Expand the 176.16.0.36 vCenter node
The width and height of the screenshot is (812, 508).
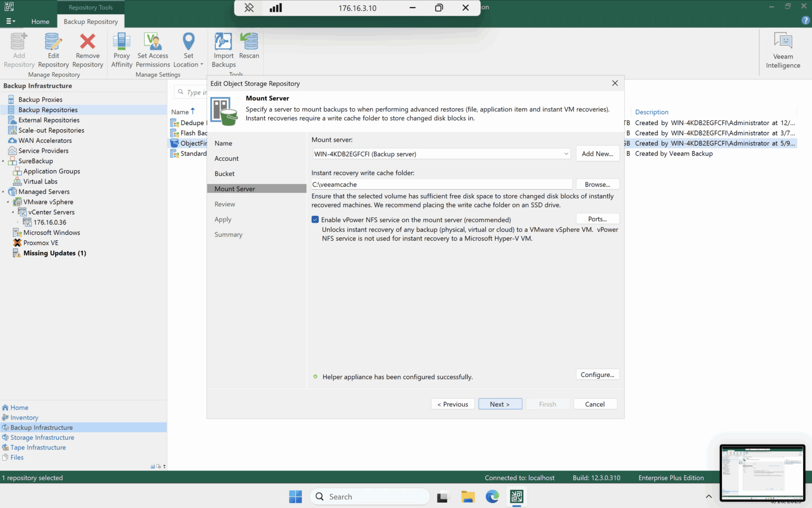tap(18, 222)
